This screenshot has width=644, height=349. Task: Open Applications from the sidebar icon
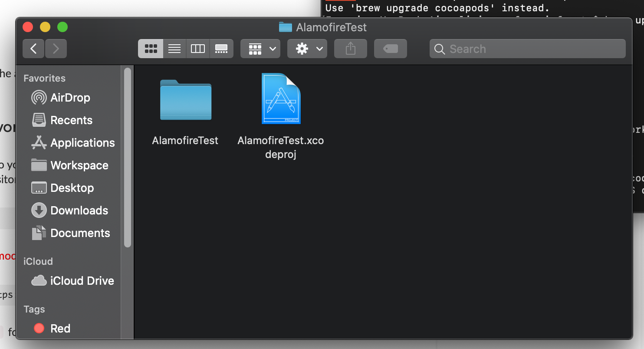[39, 142]
